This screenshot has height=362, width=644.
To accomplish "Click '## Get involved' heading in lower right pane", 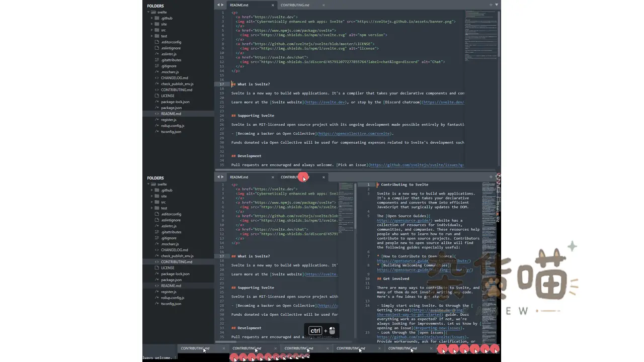I will tap(393, 279).
